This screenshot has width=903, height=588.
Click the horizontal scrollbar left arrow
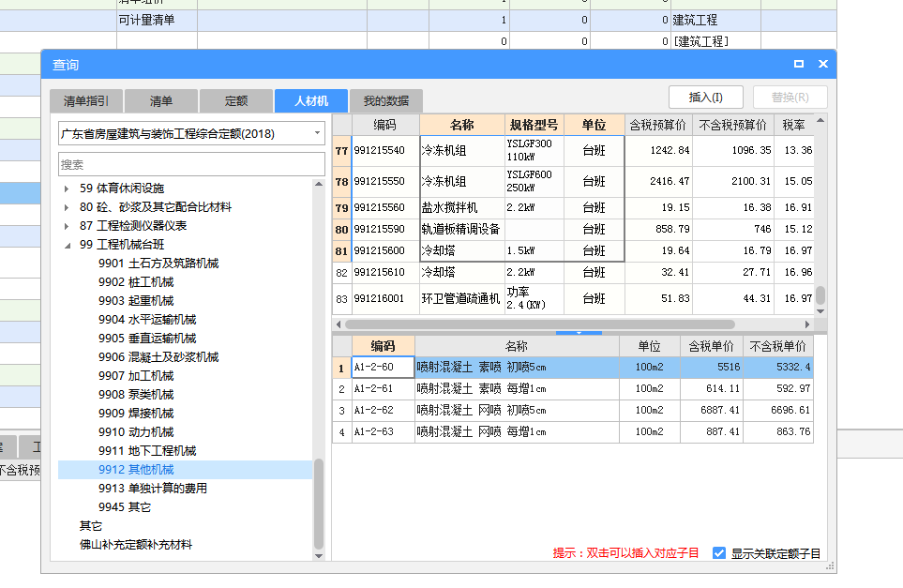point(339,324)
